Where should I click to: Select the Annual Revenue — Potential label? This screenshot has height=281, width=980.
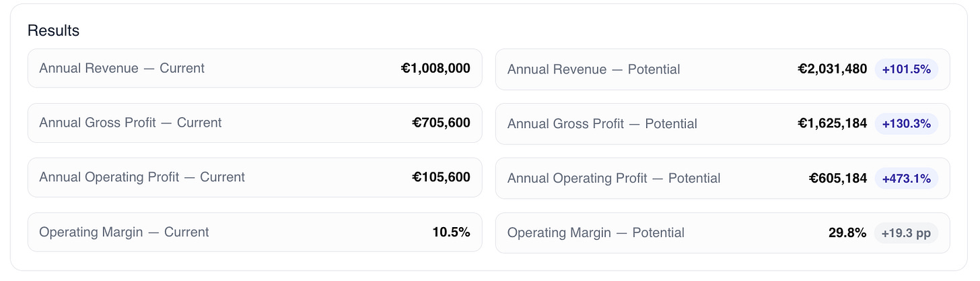(594, 69)
